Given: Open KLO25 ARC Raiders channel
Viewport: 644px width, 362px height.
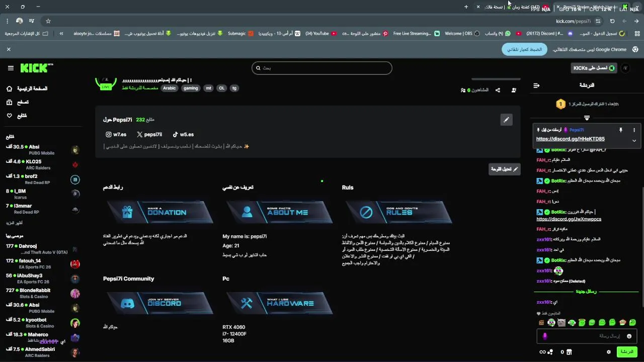Looking at the screenshot, I should [42, 164].
